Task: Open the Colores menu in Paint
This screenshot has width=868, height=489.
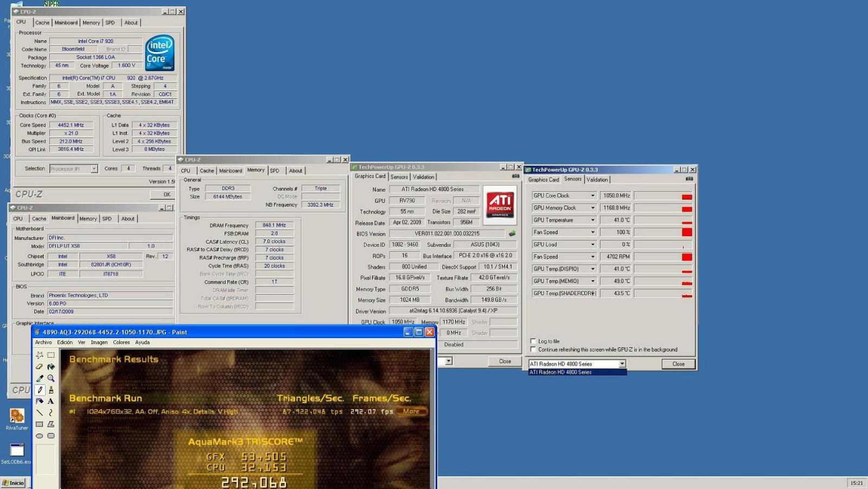Action: click(x=121, y=342)
